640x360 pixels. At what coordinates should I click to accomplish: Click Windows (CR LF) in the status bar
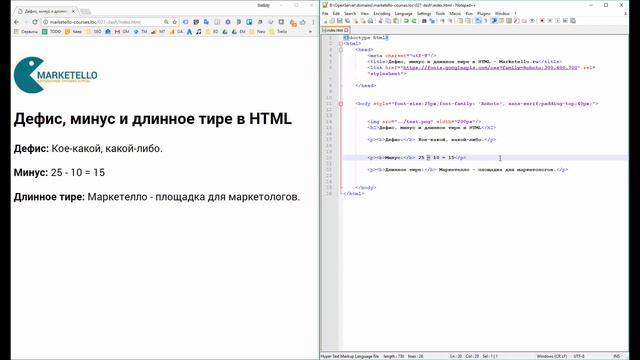click(x=551, y=356)
